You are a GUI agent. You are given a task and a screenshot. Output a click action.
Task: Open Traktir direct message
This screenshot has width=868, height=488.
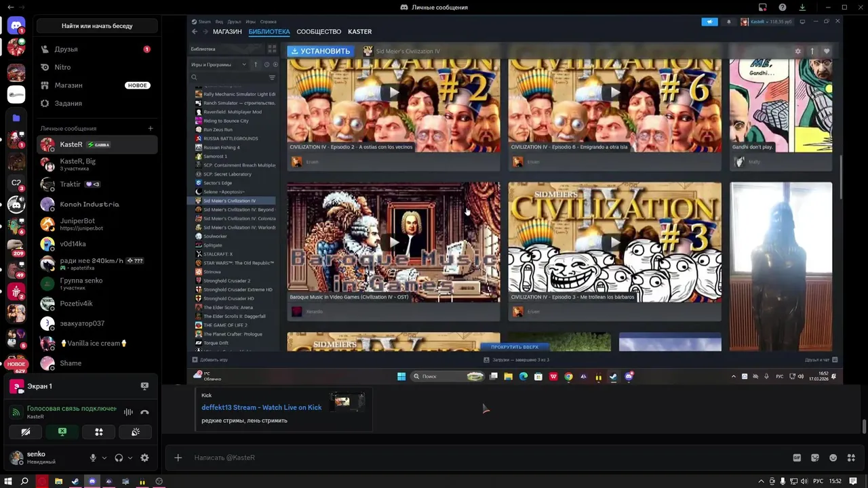(x=97, y=184)
